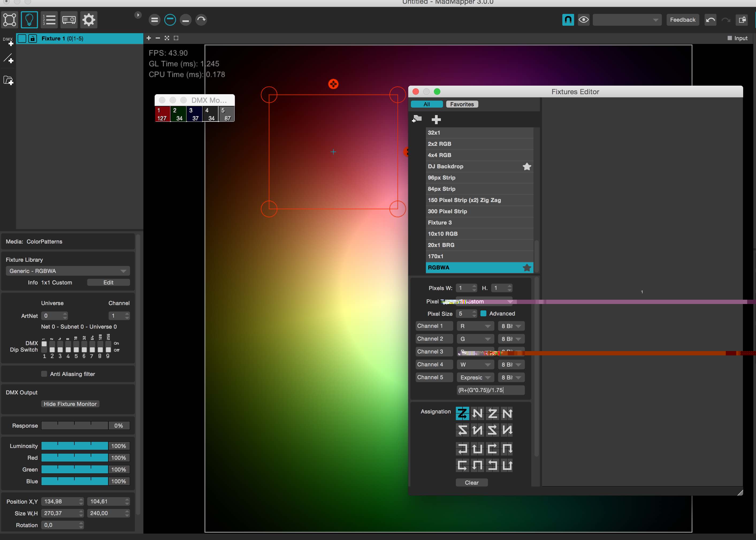The height and width of the screenshot is (540, 756).
Task: Switch to the Favorites tab in Fixtures Editor
Action: 462,104
